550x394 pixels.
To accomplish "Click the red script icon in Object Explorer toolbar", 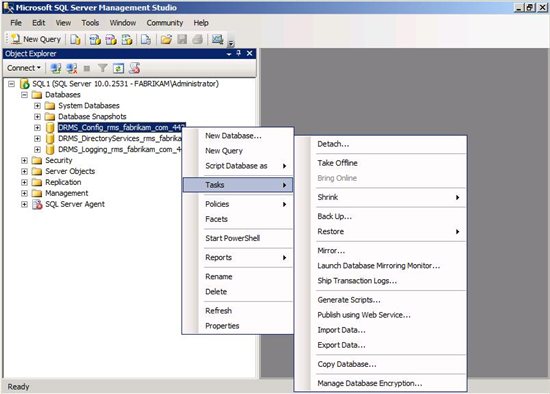I will (x=134, y=68).
